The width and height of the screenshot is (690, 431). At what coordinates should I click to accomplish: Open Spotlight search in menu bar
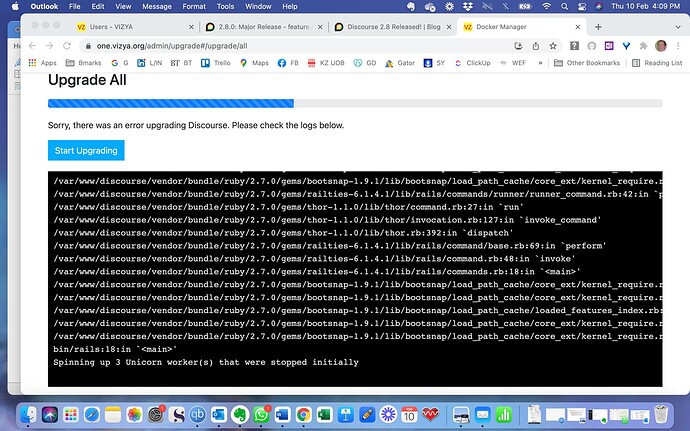pyautogui.click(x=565, y=6)
